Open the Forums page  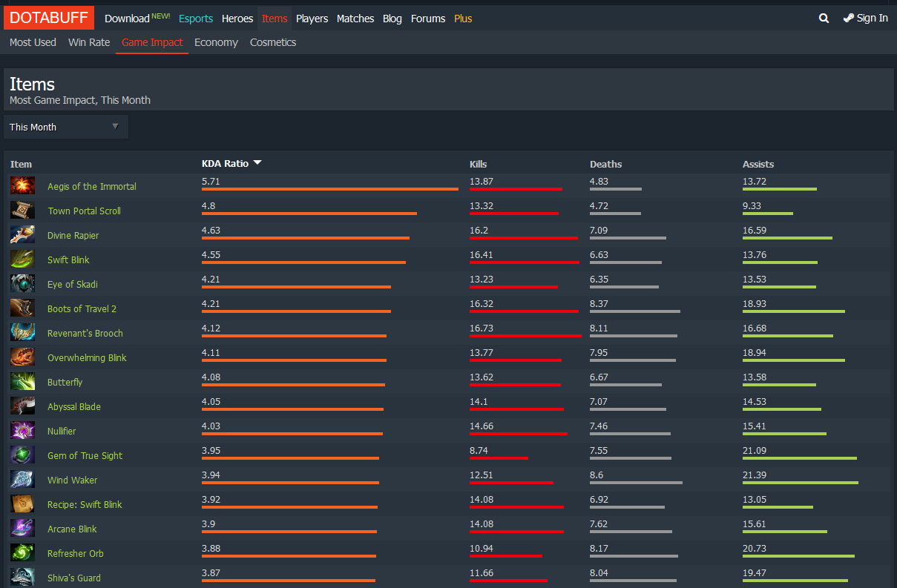[428, 19]
